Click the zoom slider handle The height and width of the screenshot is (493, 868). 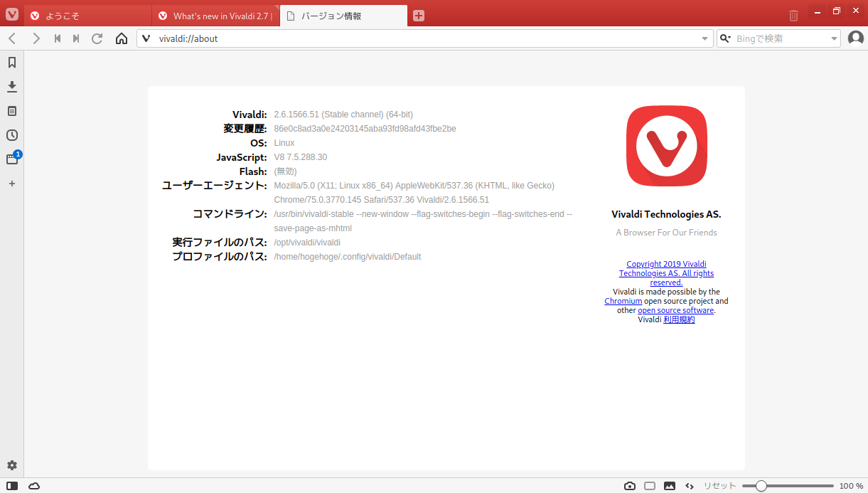(x=761, y=486)
